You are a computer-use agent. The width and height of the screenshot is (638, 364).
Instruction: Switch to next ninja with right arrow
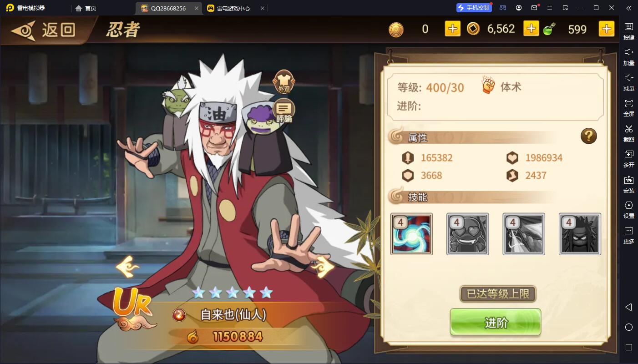[x=323, y=267]
